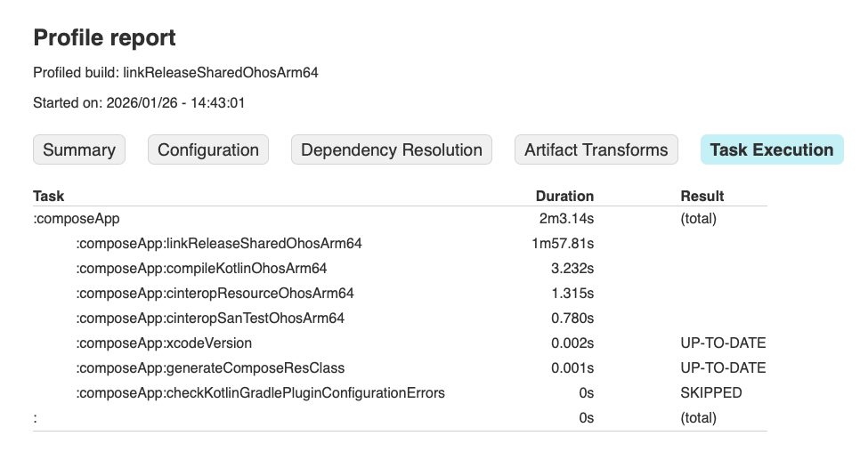
Task: Show the Artifact Transforms tab
Action: [596, 150]
